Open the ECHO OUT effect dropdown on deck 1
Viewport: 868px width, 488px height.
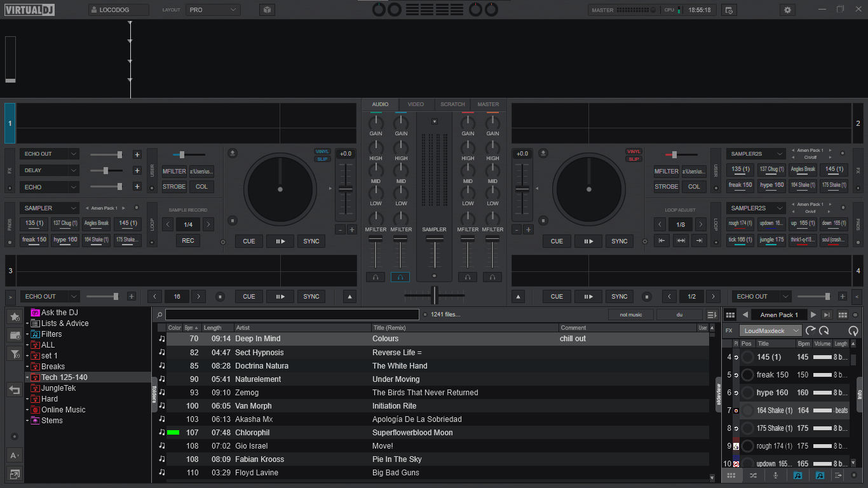[x=50, y=154]
